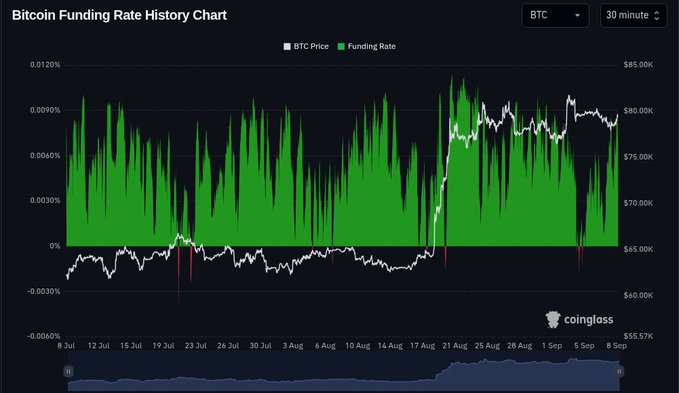Click the range navigator mini chart
Image resolution: width=679 pixels, height=393 pixels.
point(343,371)
